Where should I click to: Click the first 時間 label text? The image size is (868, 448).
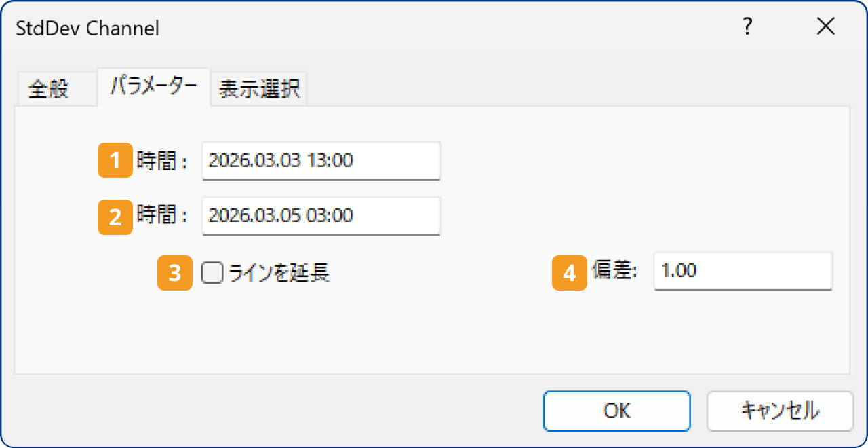[157, 161]
